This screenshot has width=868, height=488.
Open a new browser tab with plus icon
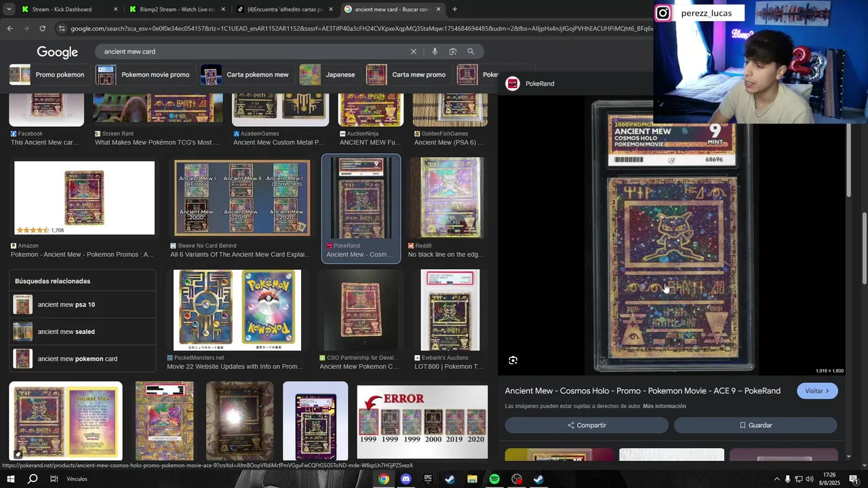(x=454, y=9)
